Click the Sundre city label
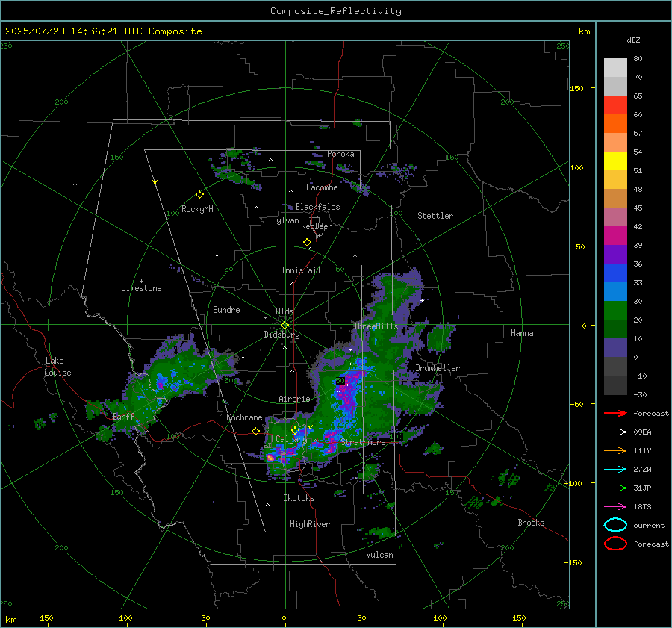The width and height of the screenshot is (672, 628). (x=226, y=309)
